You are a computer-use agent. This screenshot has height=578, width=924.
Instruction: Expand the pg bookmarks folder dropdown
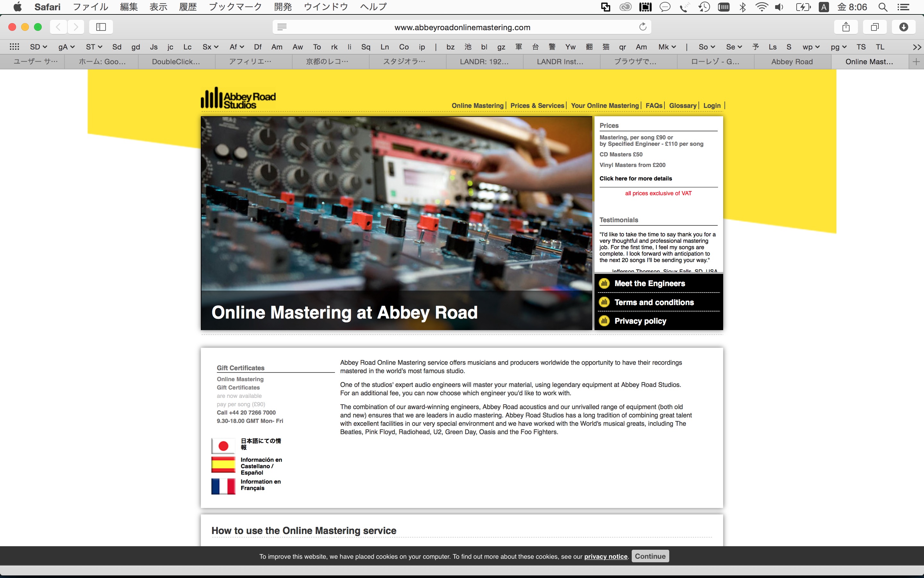(x=838, y=47)
